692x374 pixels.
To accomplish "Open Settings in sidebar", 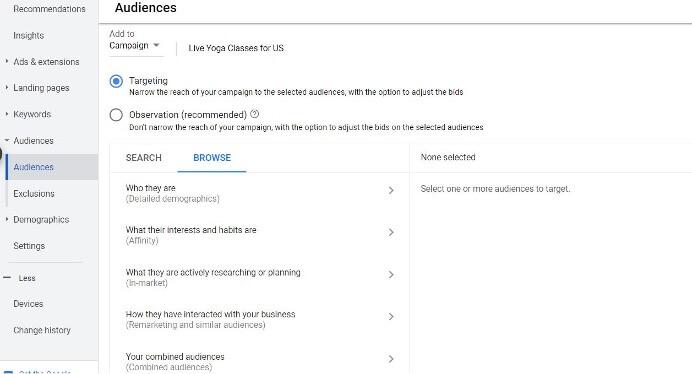I will point(29,246).
